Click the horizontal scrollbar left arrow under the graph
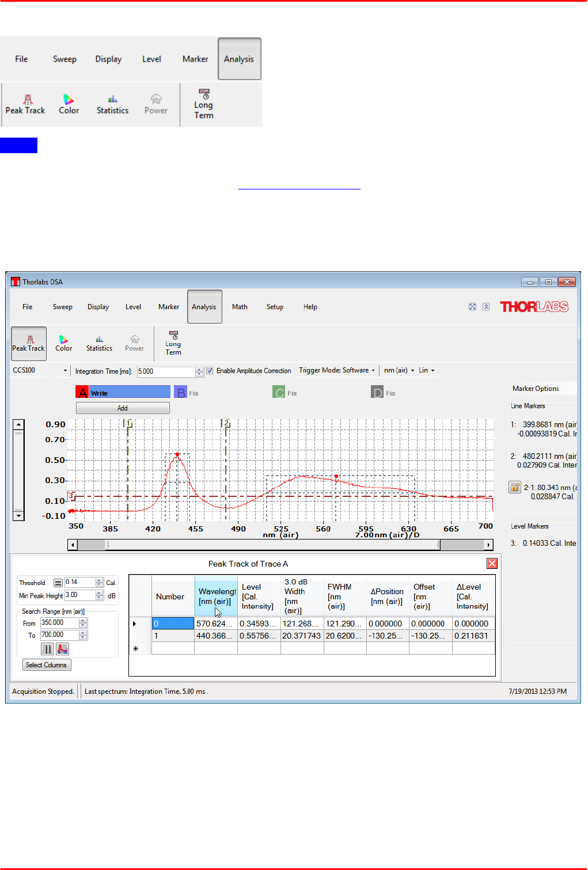The width and height of the screenshot is (588, 870). click(x=73, y=545)
